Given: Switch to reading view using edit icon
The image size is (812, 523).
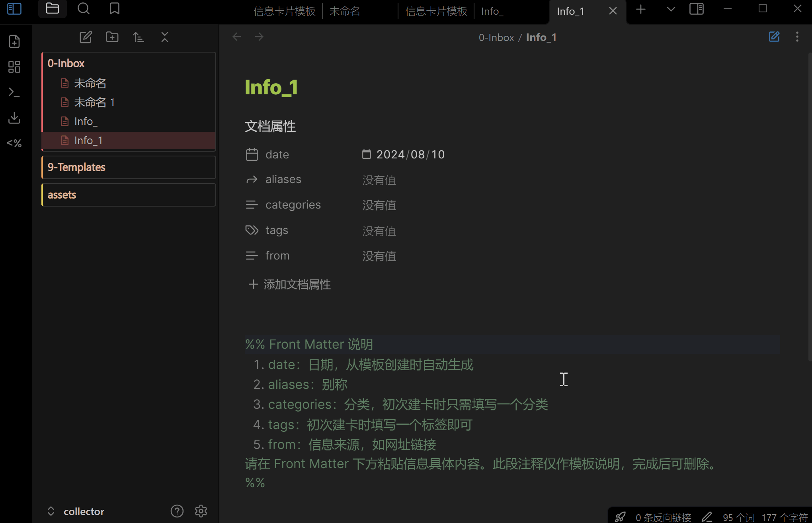Looking at the screenshot, I should tap(774, 37).
